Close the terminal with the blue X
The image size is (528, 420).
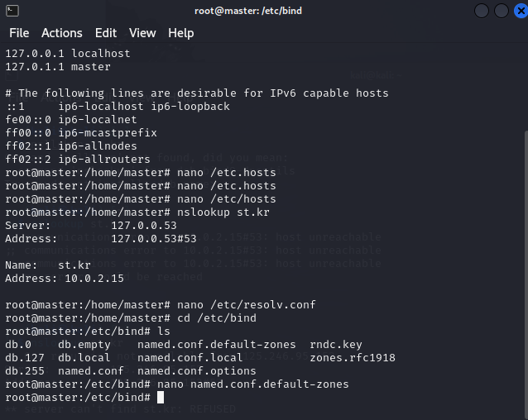pyautogui.click(x=521, y=11)
